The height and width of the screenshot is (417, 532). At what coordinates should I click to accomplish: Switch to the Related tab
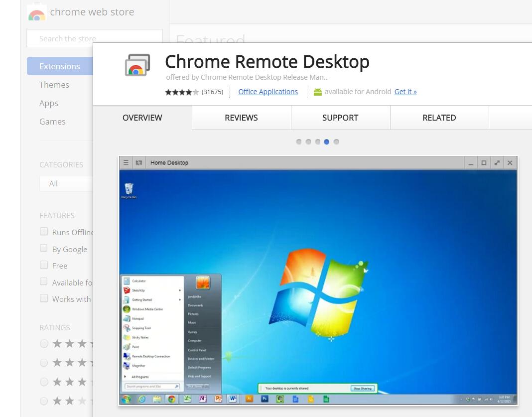click(x=439, y=118)
